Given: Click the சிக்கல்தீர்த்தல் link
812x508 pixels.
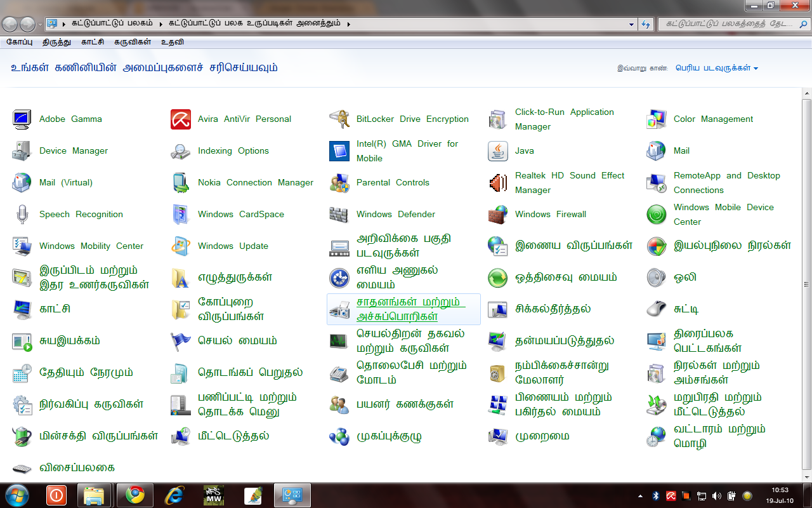Looking at the screenshot, I should click(x=553, y=309).
